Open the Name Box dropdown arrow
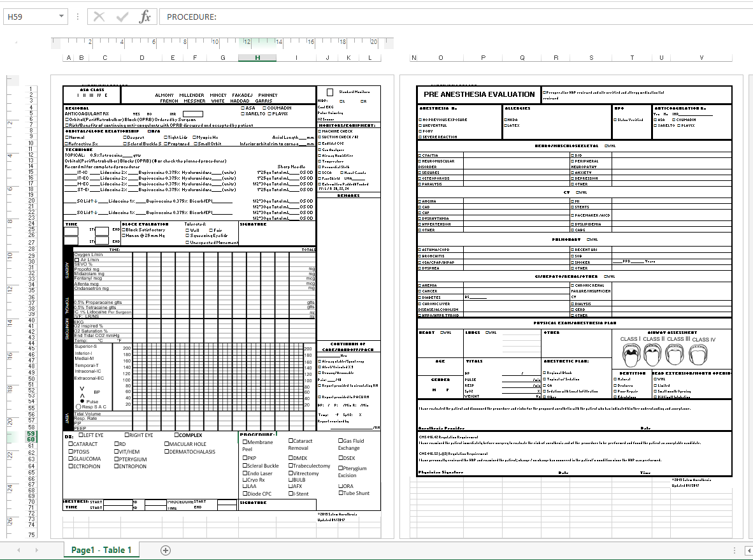The width and height of the screenshot is (753, 560). pyautogui.click(x=61, y=17)
